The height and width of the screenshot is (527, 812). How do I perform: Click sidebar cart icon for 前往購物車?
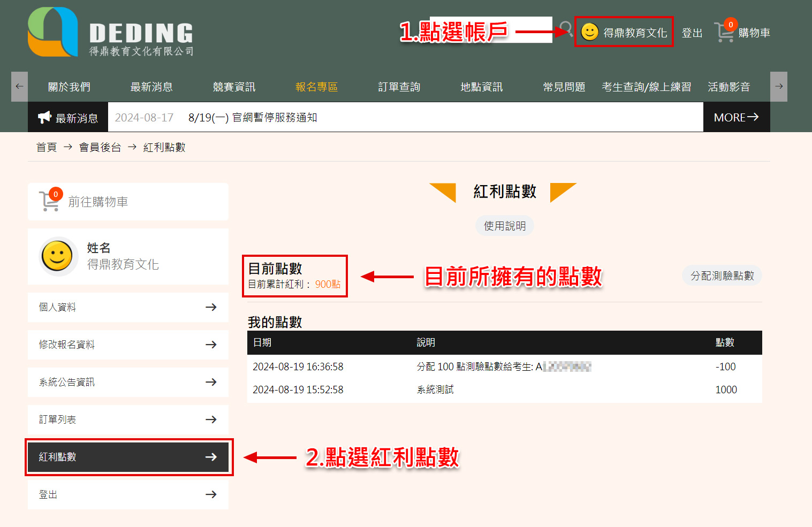[50, 202]
